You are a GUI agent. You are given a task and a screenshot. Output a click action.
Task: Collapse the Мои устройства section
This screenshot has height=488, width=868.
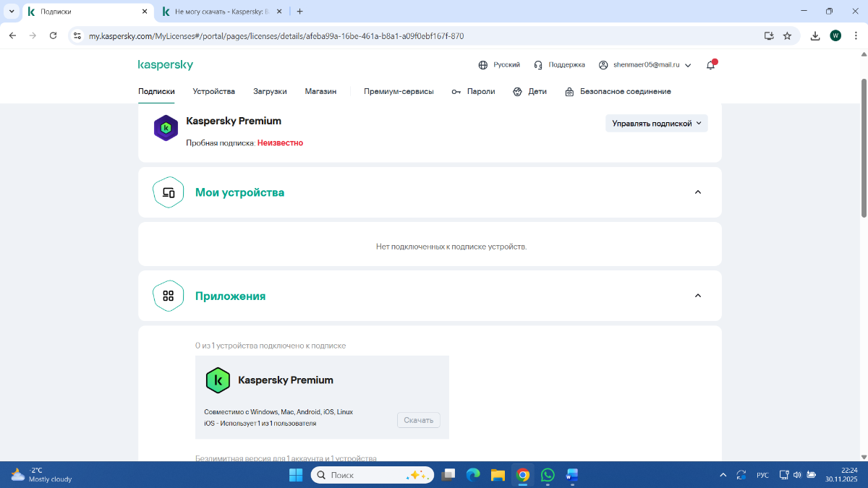[698, 192]
